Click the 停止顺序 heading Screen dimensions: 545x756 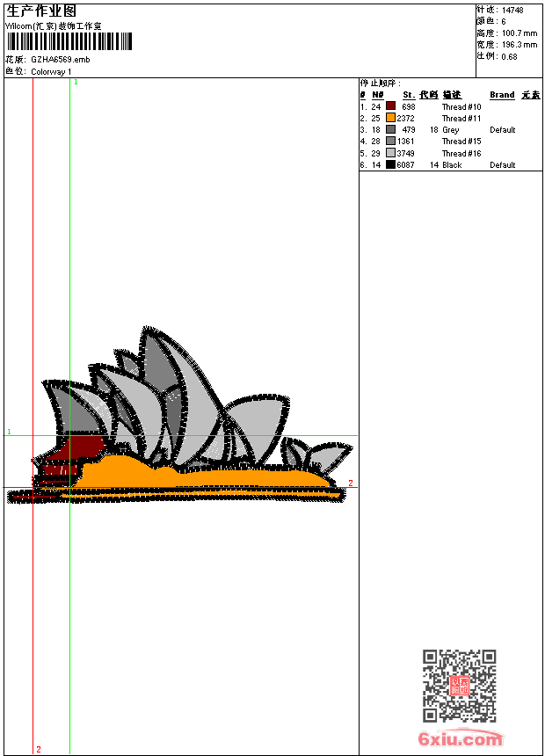tap(381, 83)
